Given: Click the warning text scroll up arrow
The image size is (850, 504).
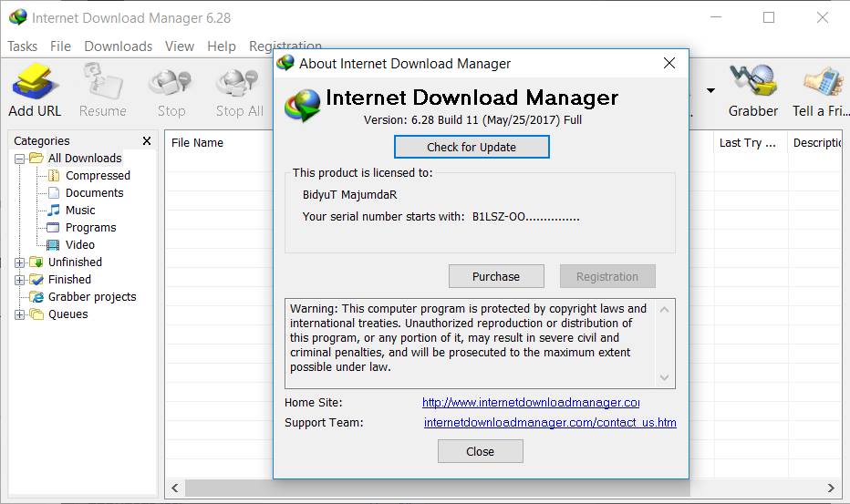Looking at the screenshot, I should pyautogui.click(x=665, y=310).
